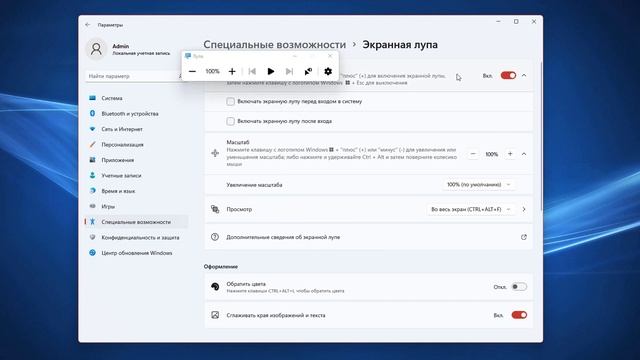
Task: Collapse the Масштаб section chevron
Action: [x=524, y=154]
